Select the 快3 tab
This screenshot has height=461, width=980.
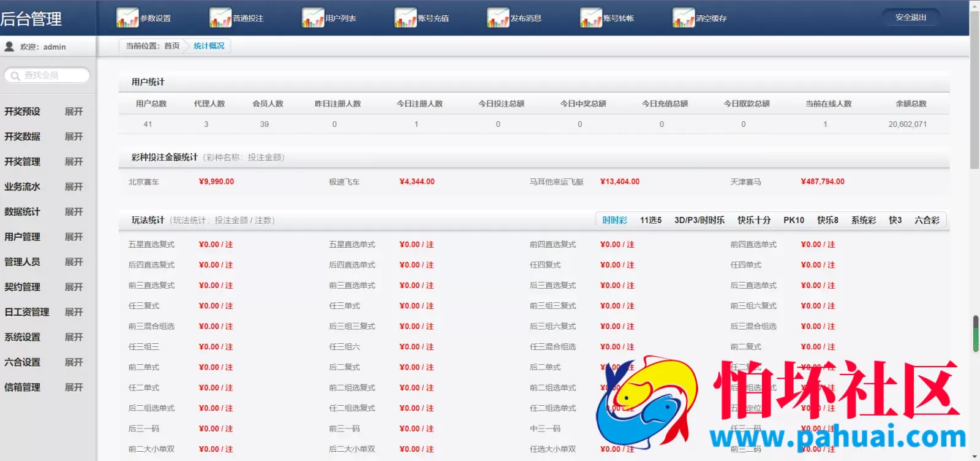point(895,220)
